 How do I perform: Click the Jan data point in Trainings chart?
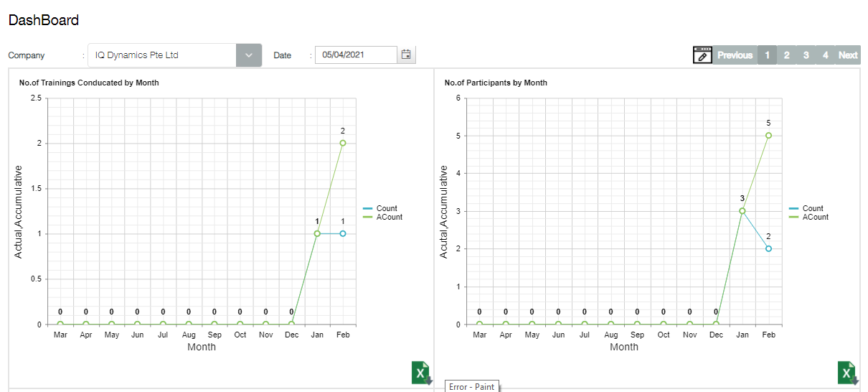[317, 233]
